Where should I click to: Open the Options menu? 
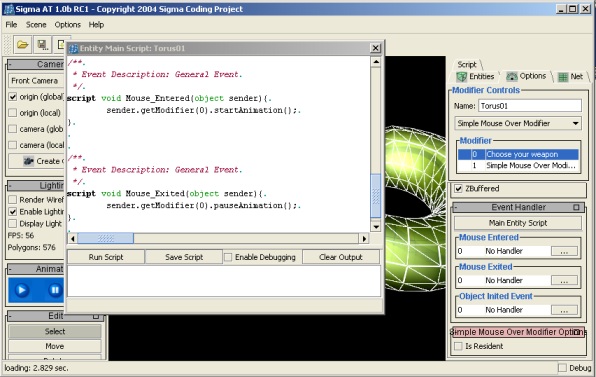68,25
